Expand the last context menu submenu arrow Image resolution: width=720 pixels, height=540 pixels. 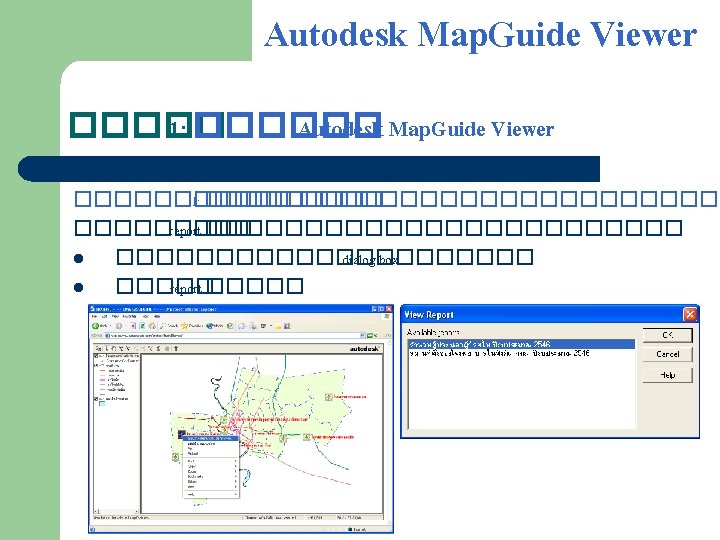236,495
